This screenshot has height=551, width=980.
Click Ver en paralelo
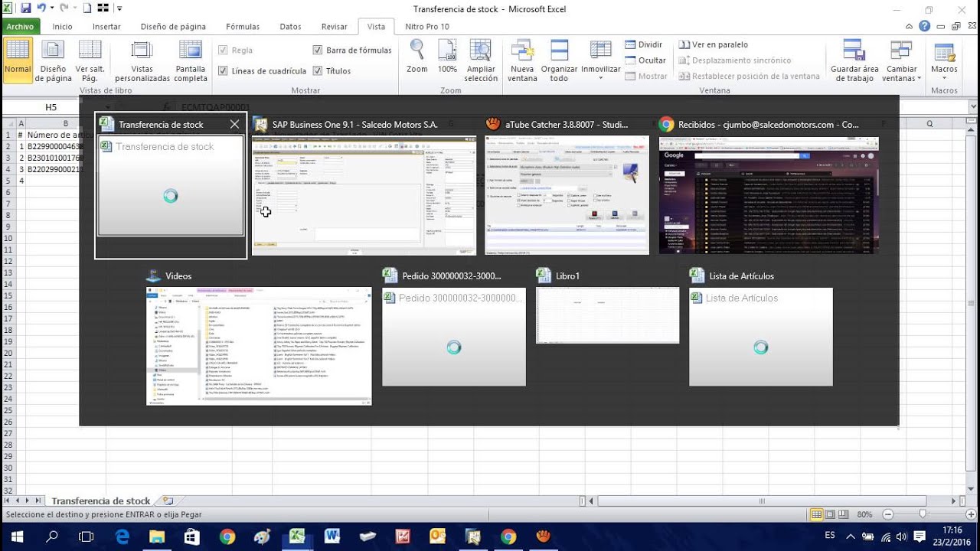point(714,44)
